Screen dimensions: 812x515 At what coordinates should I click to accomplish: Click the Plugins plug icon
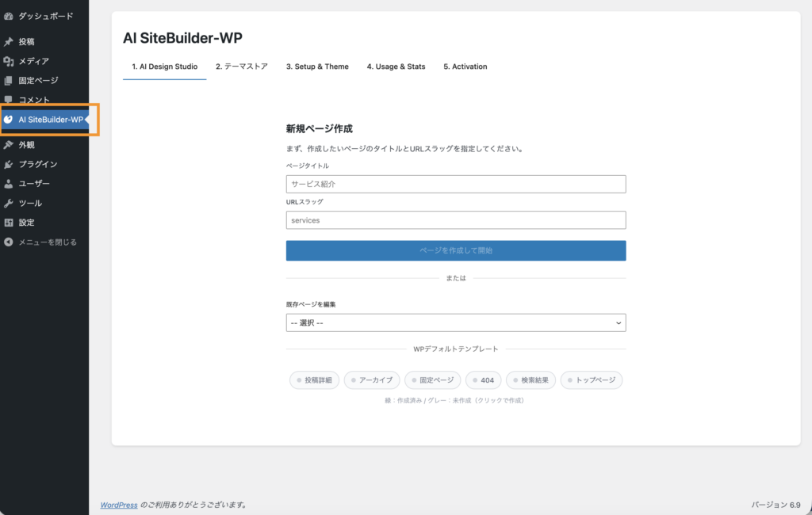pyautogui.click(x=9, y=165)
